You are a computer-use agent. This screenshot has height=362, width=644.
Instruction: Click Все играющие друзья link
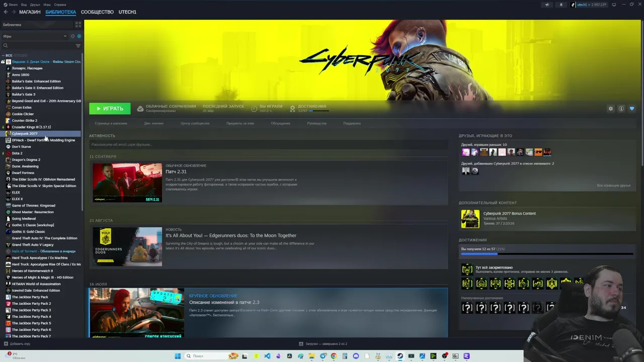613,186
